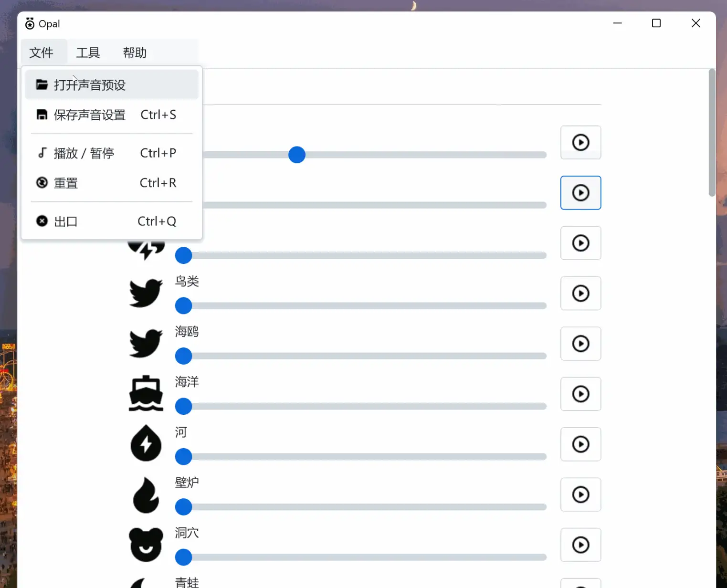Click the first sound's volume slider handle
727x588 pixels.
pos(297,155)
